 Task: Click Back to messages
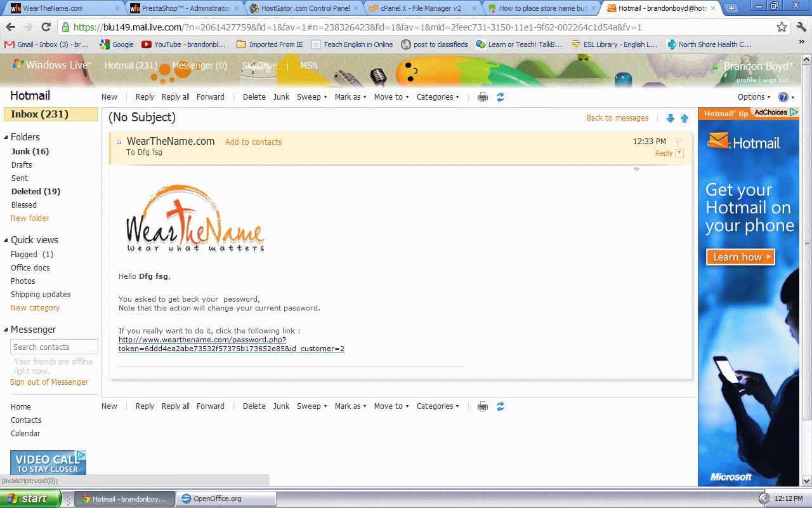tap(617, 118)
